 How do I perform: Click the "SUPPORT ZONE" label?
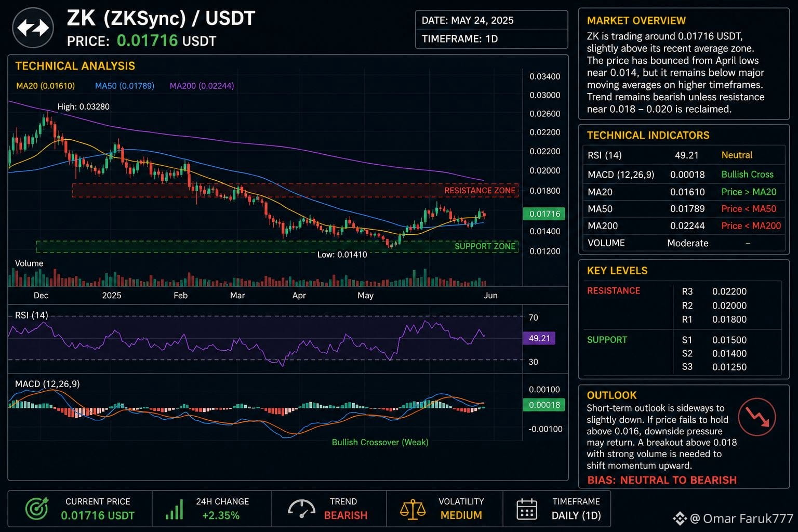485,246
